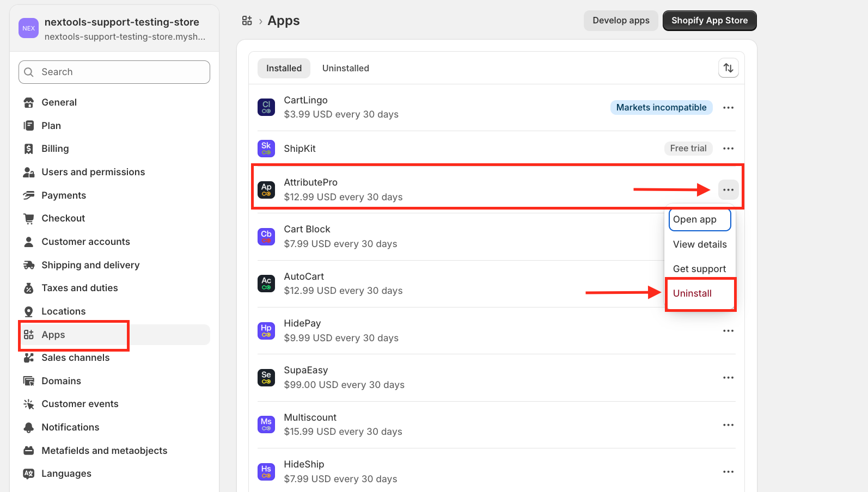The height and width of the screenshot is (492, 868).
Task: Select Uninstall from the context menu
Action: coord(692,293)
